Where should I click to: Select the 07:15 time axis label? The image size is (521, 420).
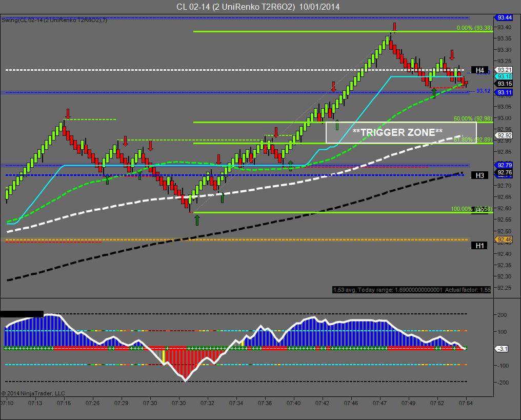(x=64, y=403)
